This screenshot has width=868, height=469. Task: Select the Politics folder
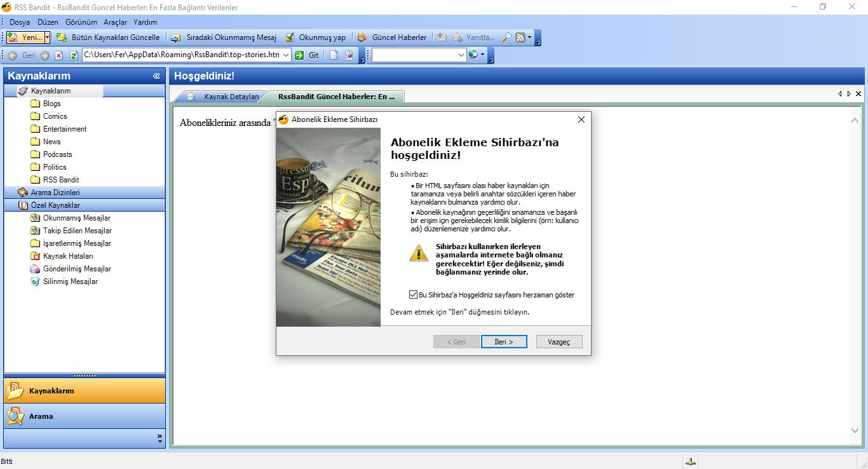click(55, 167)
